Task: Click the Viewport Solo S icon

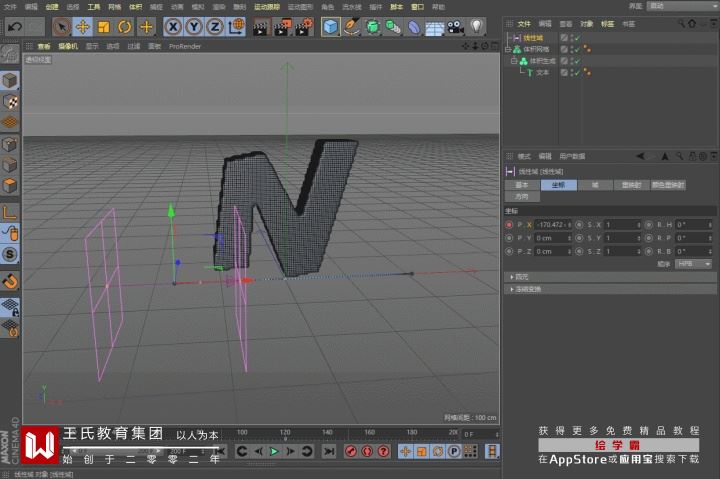Action: (x=10, y=254)
